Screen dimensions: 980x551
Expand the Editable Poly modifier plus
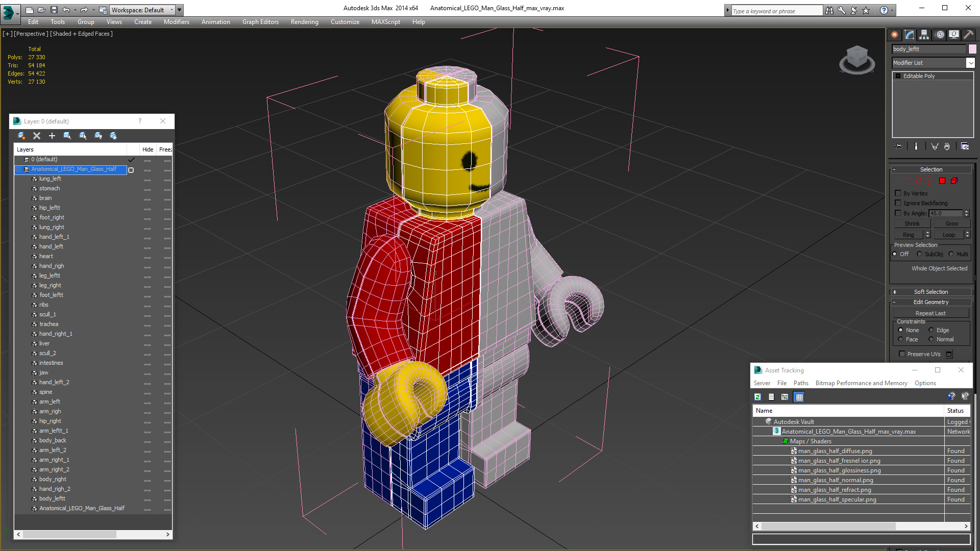898,76
